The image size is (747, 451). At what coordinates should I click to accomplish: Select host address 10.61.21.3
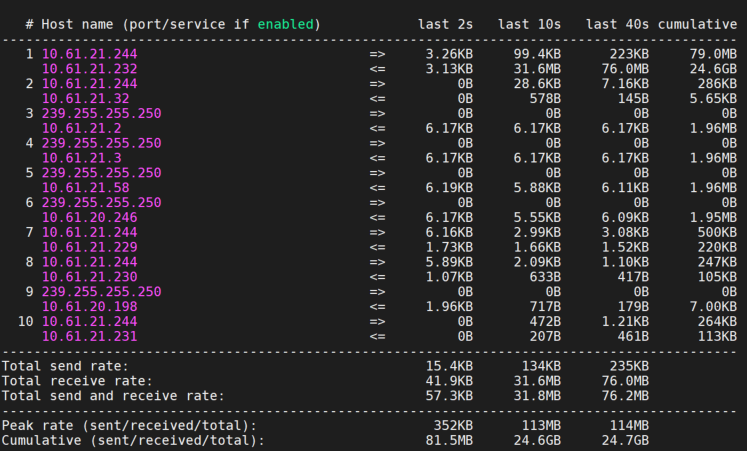[x=81, y=158]
